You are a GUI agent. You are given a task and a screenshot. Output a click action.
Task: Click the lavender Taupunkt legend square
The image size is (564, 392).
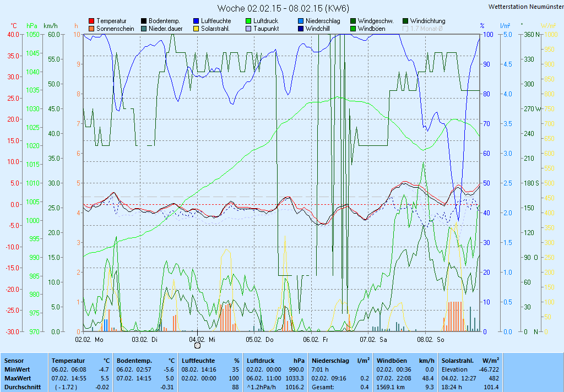pos(248,29)
